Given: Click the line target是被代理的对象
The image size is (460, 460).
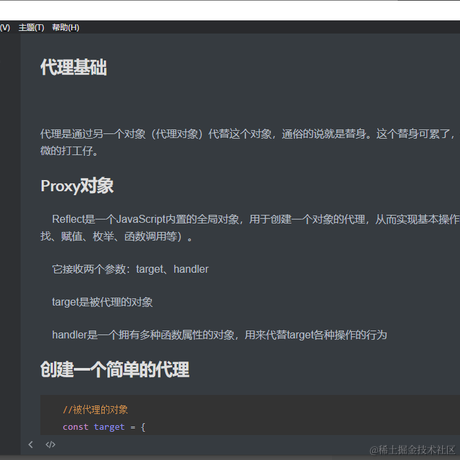Looking at the screenshot, I should [102, 302].
